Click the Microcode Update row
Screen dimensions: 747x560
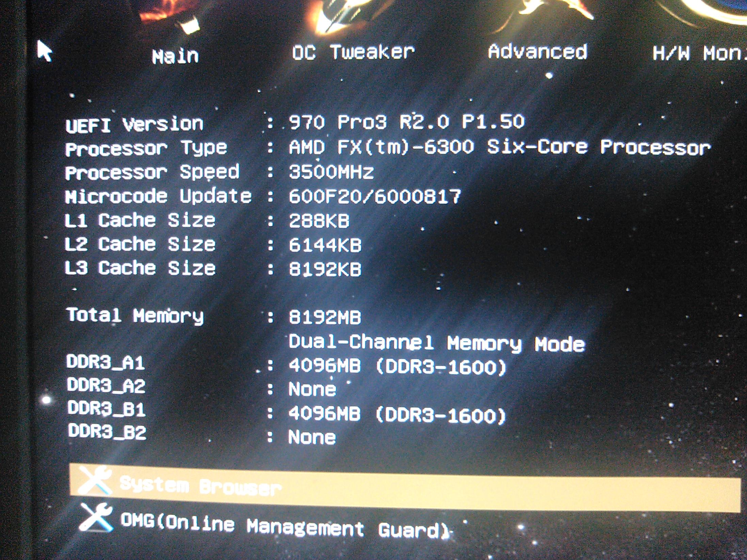(159, 196)
